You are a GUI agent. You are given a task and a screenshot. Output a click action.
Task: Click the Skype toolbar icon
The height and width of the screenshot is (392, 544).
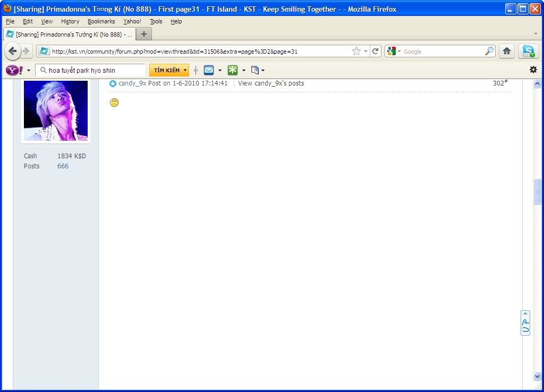pos(529,52)
